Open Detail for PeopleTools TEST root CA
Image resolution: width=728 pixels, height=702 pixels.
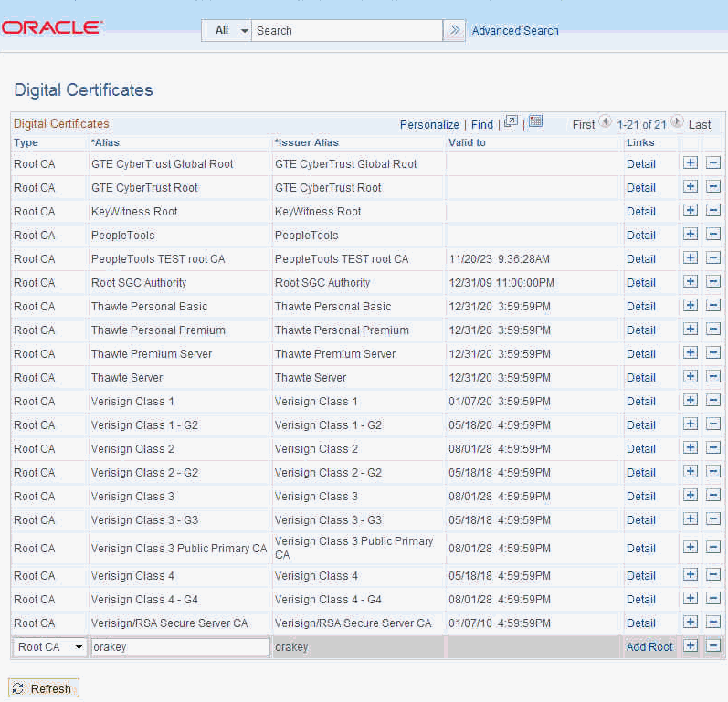tap(640, 258)
